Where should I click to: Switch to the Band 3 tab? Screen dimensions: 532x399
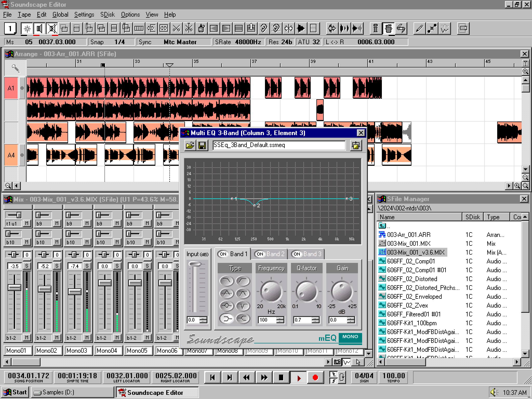312,254
